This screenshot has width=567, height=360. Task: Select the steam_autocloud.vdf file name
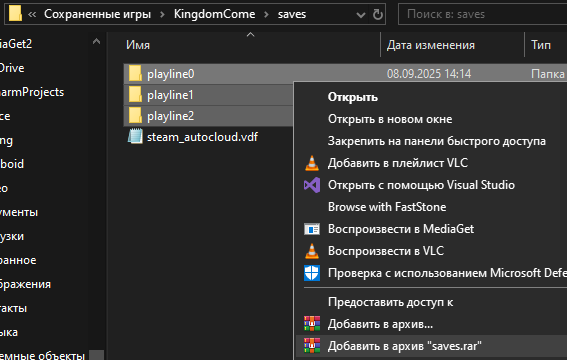pyautogui.click(x=202, y=137)
